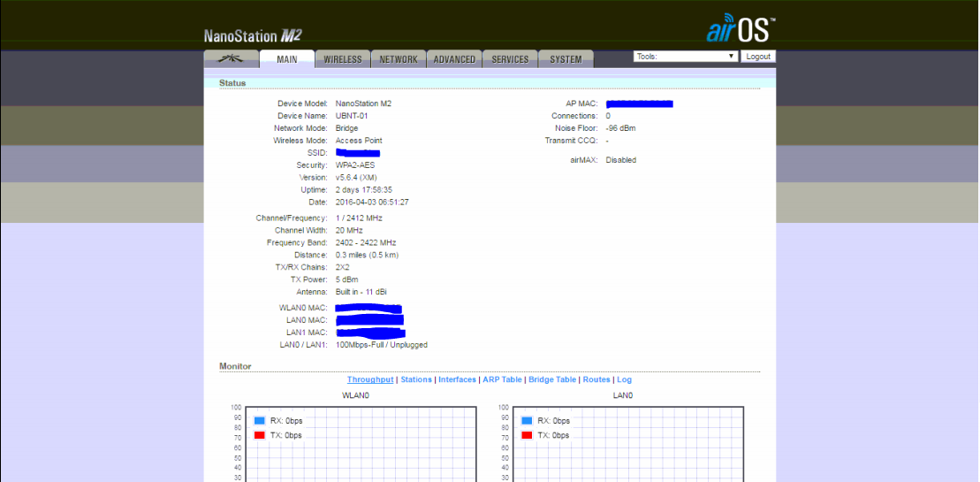
Task: Open the SYSTEM tab
Action: pos(566,59)
